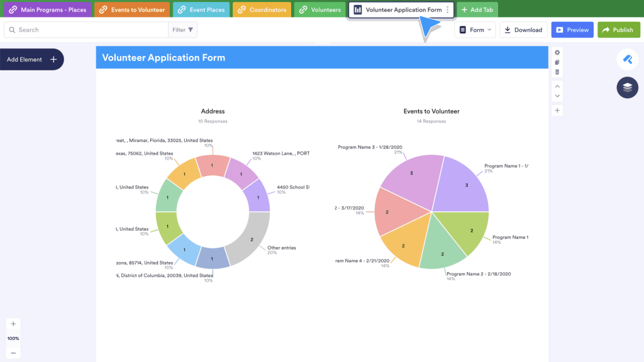
Task: Click inside the Search input field
Action: tap(82, 30)
